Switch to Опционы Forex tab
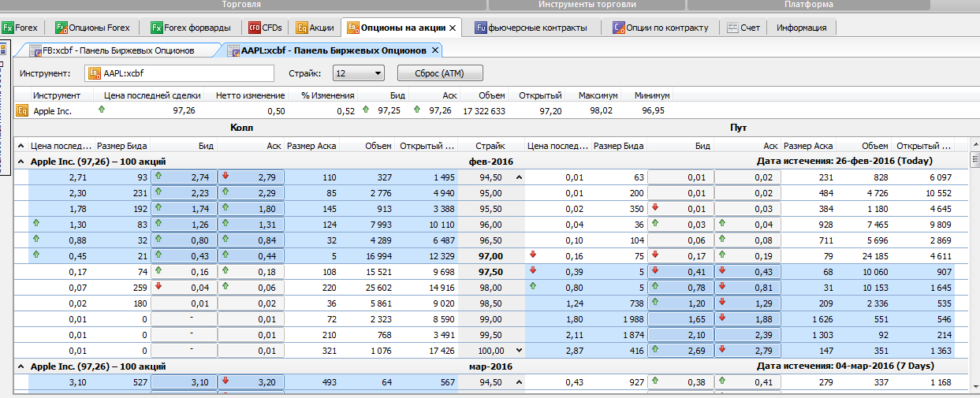The width and height of the screenshot is (980, 398). (92, 28)
